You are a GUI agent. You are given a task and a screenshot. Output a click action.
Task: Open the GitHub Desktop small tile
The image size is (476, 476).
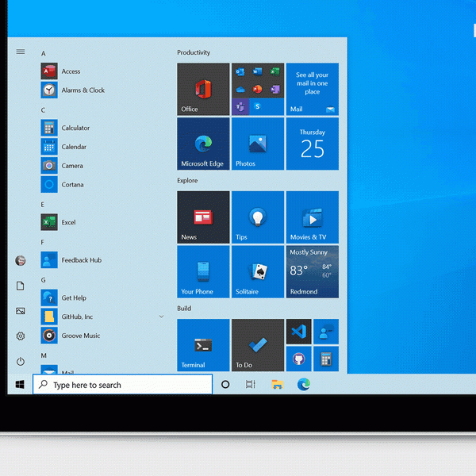299,359
